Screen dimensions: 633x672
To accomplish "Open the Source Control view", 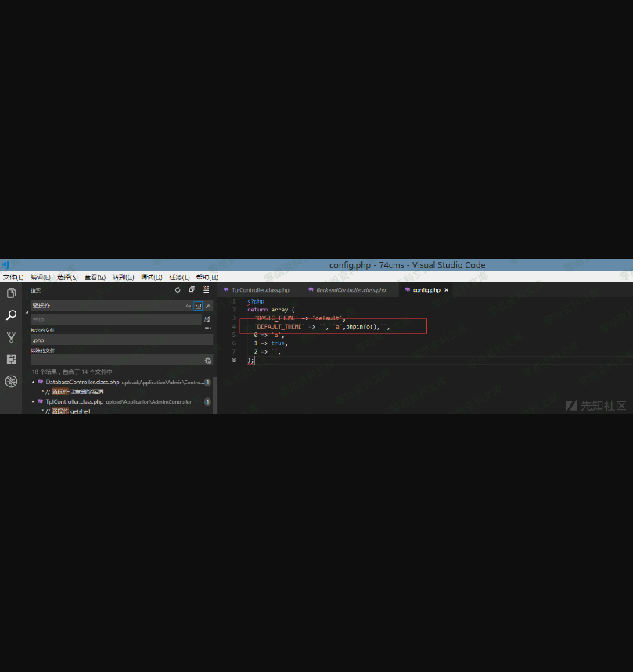I will [11, 337].
